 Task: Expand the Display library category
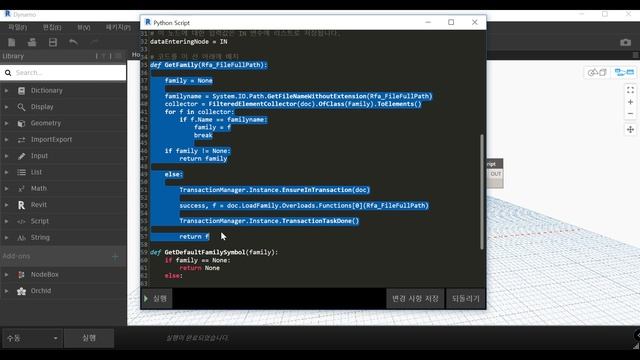coord(6,107)
